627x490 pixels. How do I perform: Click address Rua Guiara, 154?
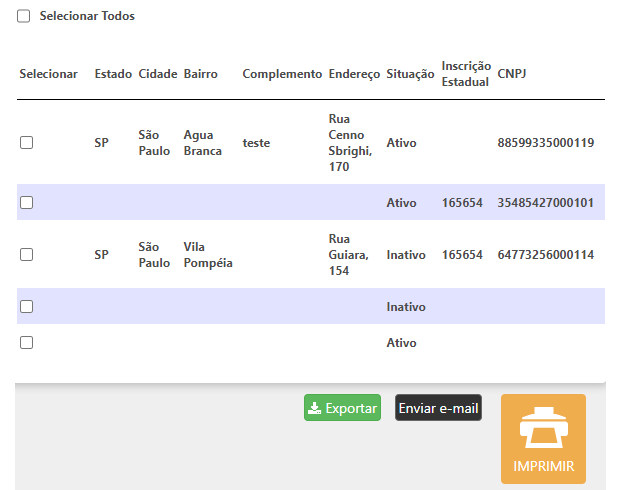(x=348, y=255)
